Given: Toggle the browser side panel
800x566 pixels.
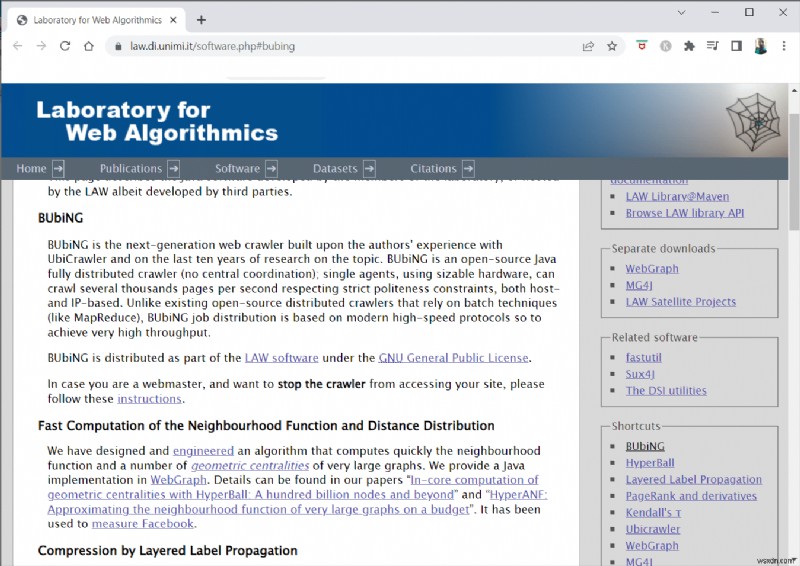Looking at the screenshot, I should tap(736, 46).
